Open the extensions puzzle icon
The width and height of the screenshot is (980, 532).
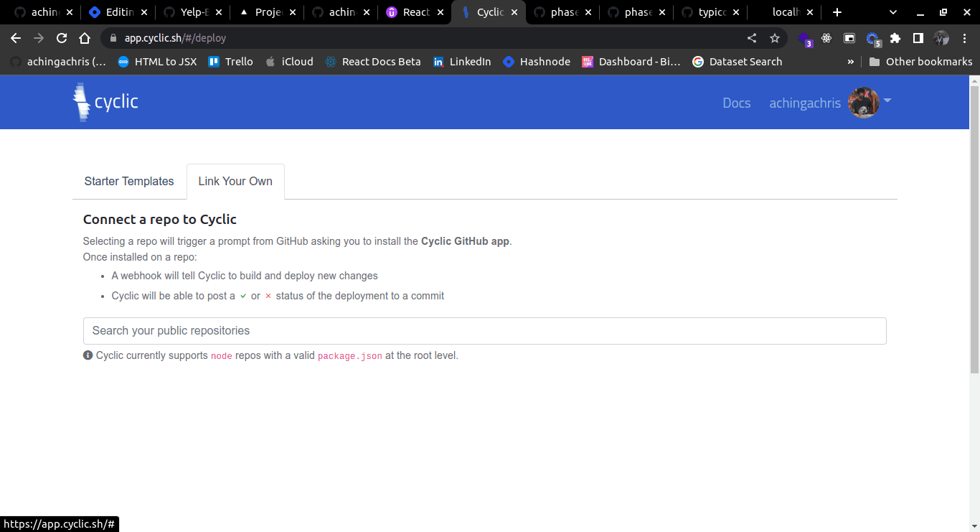coord(895,38)
